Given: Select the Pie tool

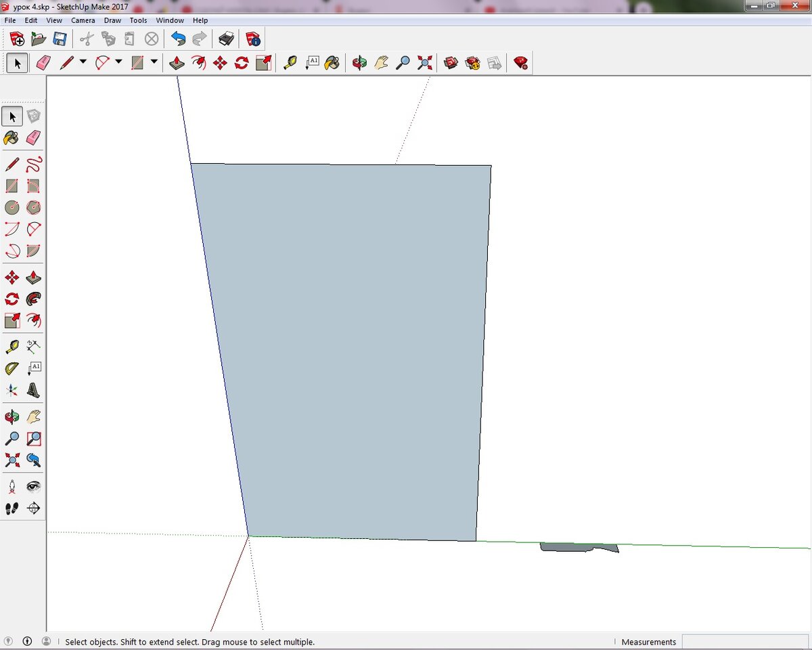Looking at the screenshot, I should pos(33,251).
